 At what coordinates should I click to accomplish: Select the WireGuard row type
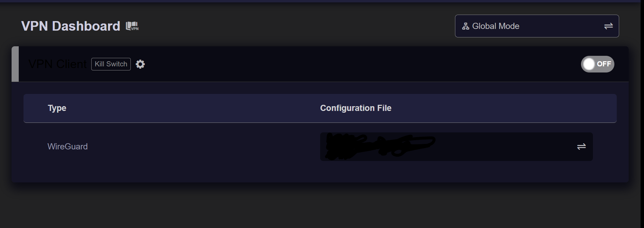coord(67,147)
